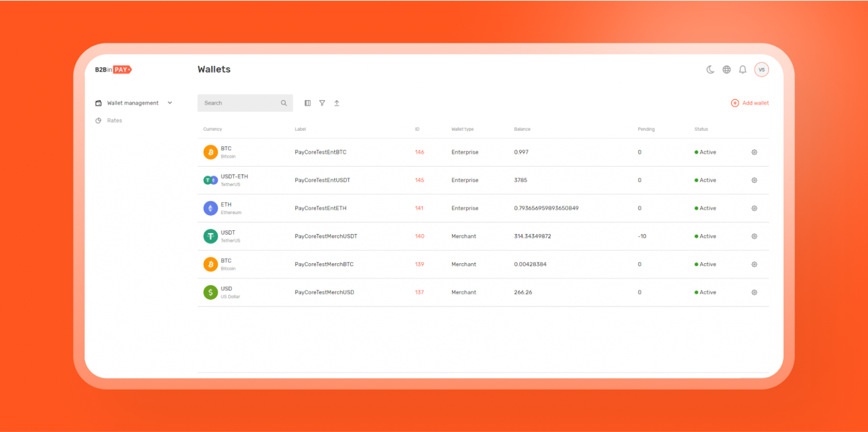This screenshot has width=868, height=432.
Task: Sort by Currency column header
Action: [212, 129]
